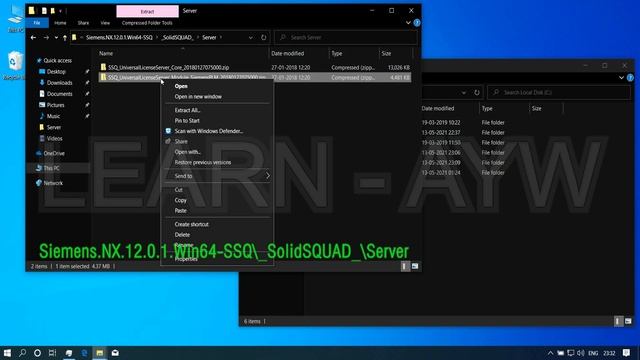Go back with the Back arrow

point(33,38)
